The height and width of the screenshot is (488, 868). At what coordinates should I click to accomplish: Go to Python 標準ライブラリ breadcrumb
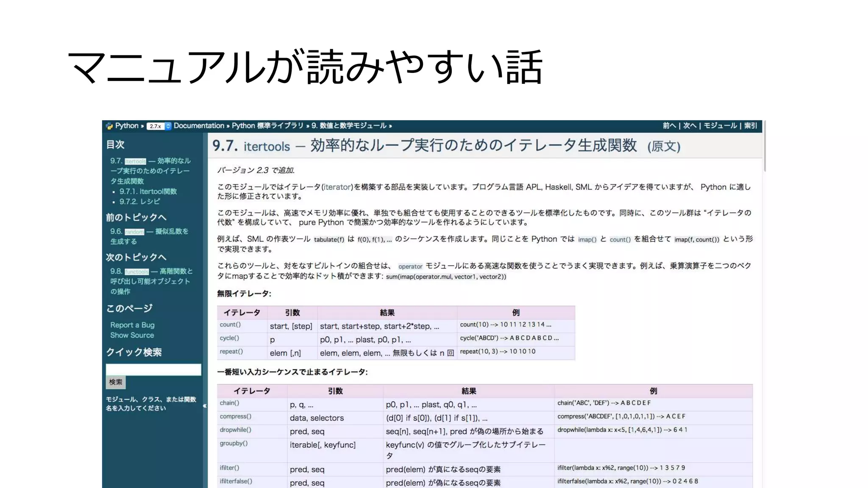[267, 126]
